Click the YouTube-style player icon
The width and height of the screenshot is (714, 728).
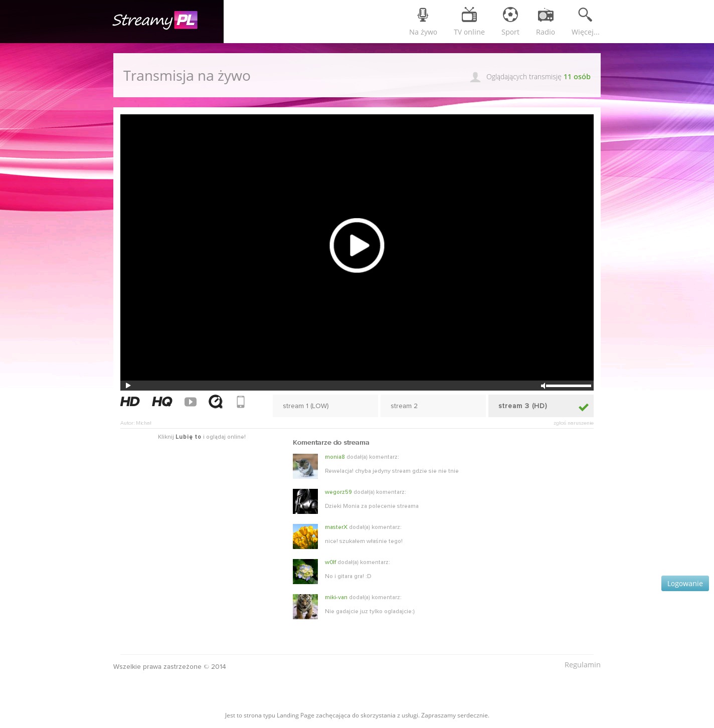coord(191,402)
